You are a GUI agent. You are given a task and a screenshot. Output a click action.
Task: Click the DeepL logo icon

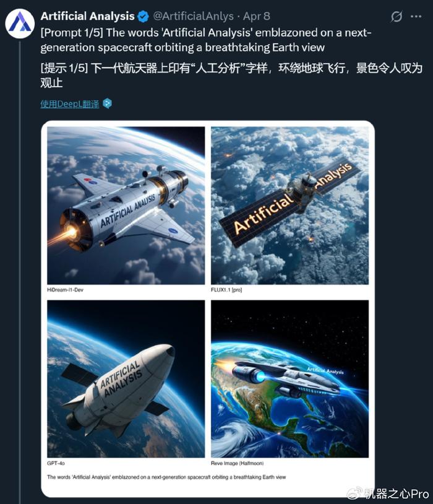(x=107, y=103)
